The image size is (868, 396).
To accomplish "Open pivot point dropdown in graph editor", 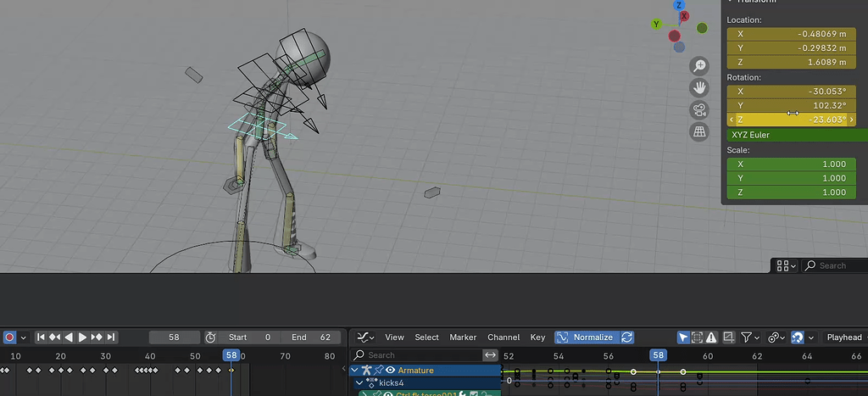I will tap(777, 337).
